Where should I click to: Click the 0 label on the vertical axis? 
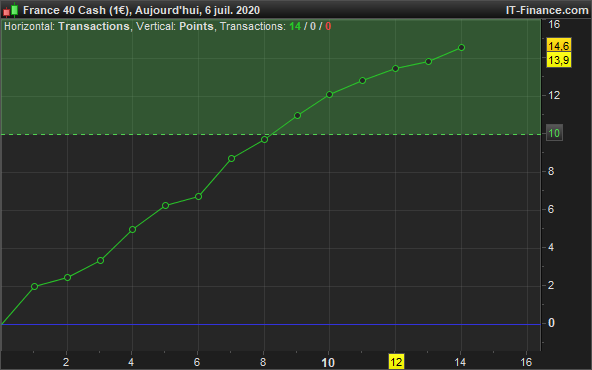tap(551, 323)
